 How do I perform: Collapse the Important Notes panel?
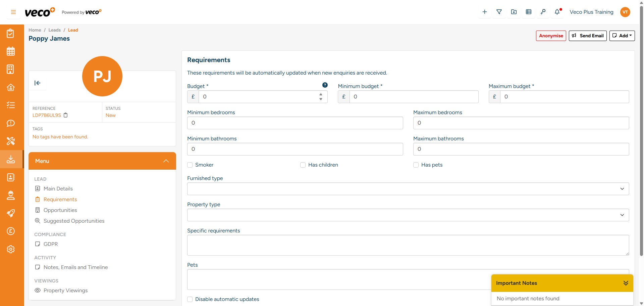pyautogui.click(x=626, y=283)
